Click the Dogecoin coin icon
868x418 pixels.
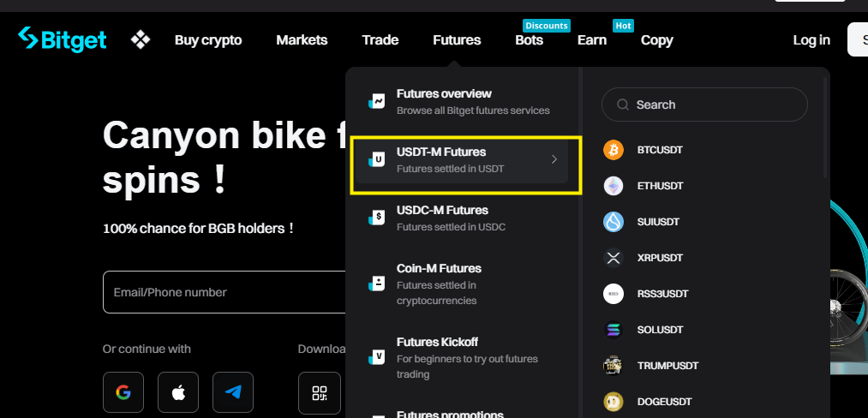pos(614,402)
